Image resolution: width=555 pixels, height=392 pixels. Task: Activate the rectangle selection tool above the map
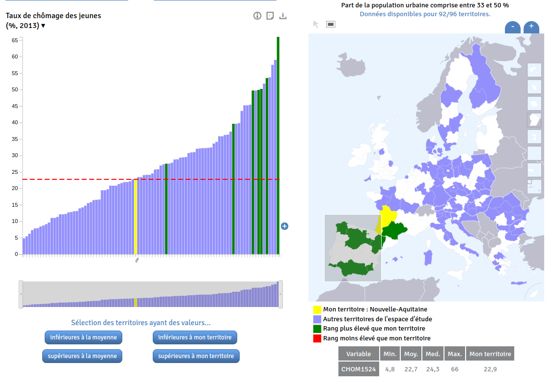[331, 24]
